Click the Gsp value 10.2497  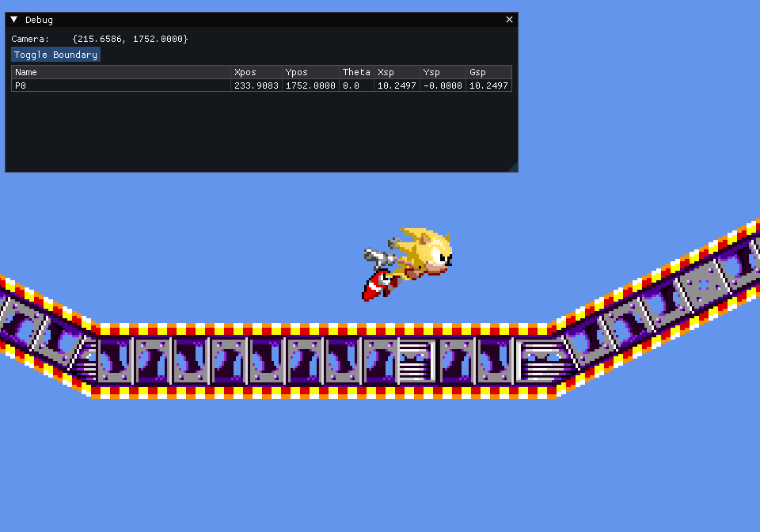pyautogui.click(x=488, y=85)
